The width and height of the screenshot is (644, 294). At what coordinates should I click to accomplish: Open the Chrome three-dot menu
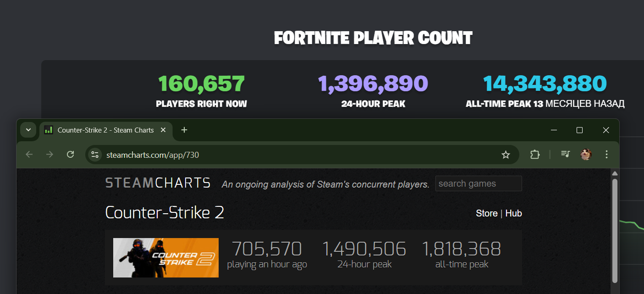(606, 155)
